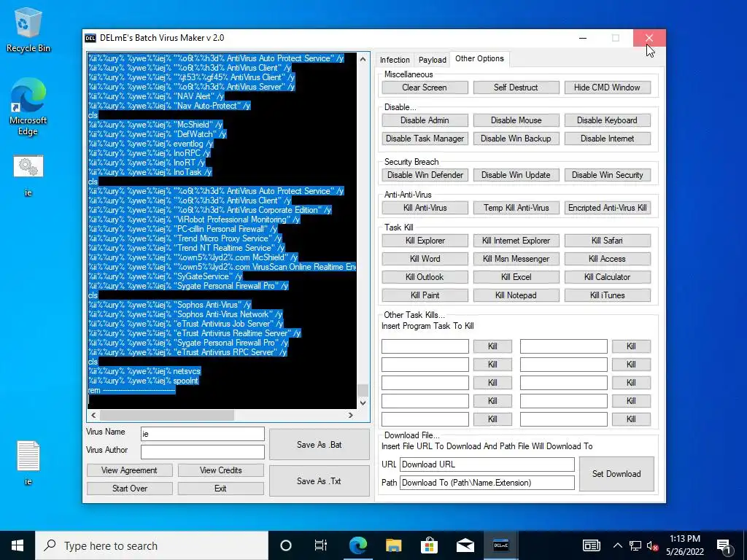This screenshot has height=560, width=747.
Task: Click the Disable Task Manager button
Action: (425, 139)
